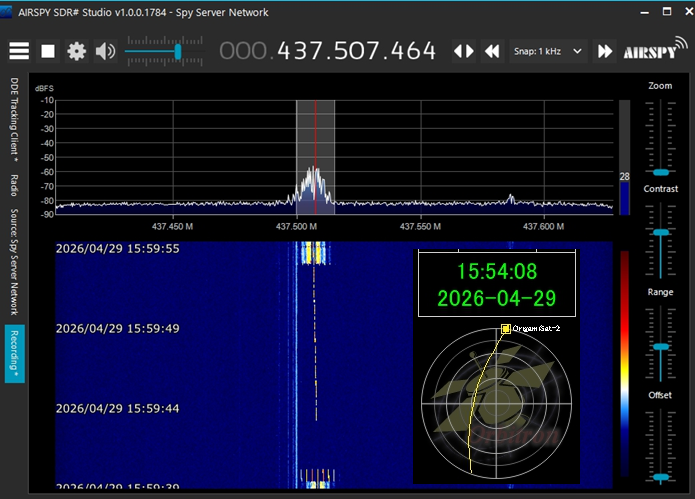695x499 pixels.
Task: Click the 437.450 M frequency axis label
Action: 172,226
